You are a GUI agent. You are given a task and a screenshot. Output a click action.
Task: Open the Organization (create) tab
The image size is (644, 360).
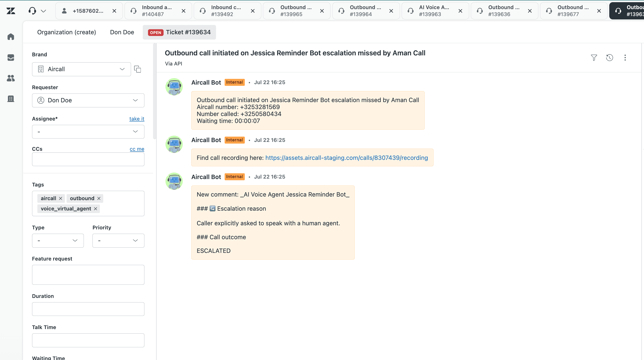coord(67,32)
